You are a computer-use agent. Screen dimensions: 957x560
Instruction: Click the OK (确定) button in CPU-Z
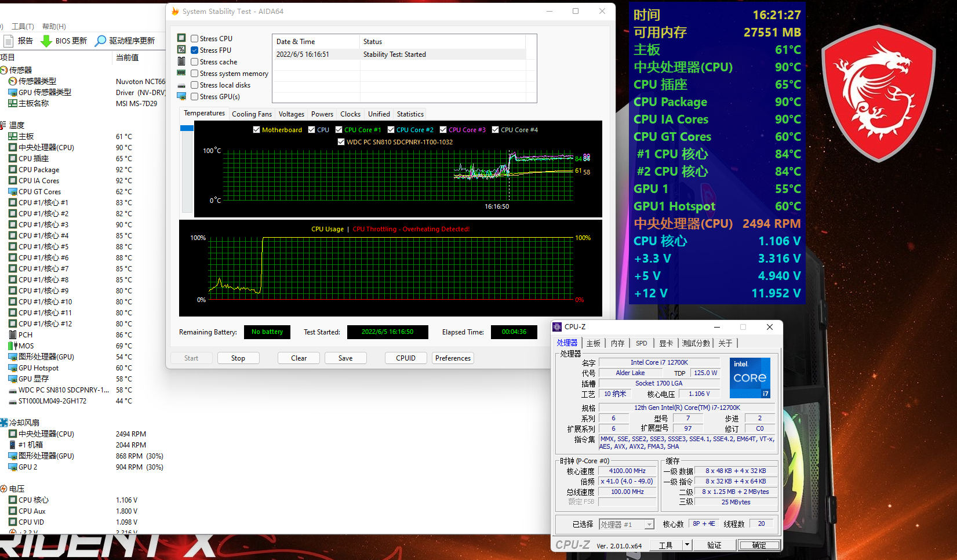759,545
